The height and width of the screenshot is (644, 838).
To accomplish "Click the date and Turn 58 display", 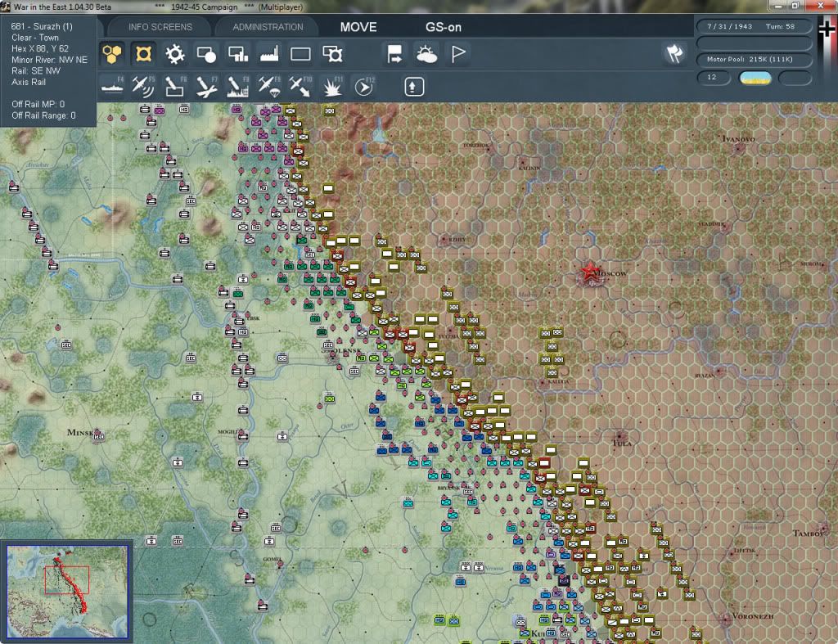I will coord(754,26).
